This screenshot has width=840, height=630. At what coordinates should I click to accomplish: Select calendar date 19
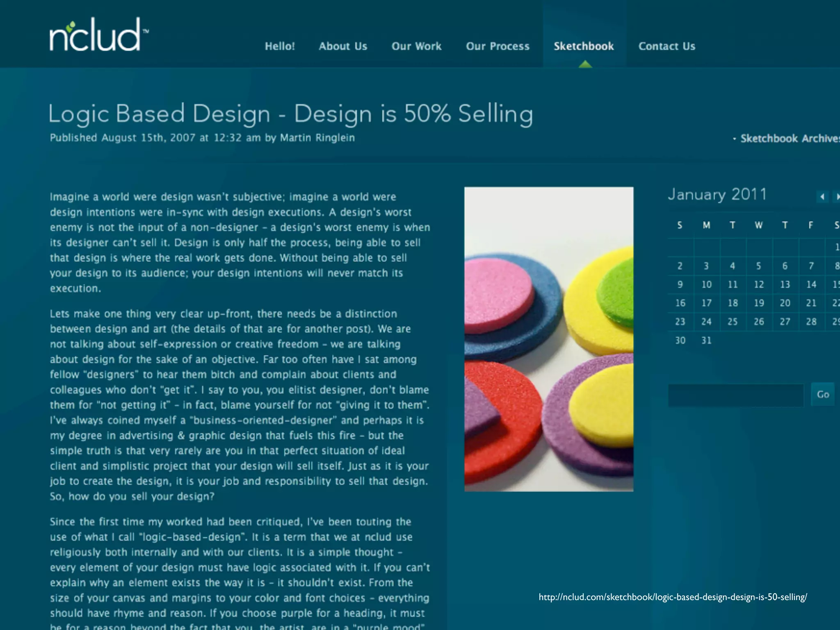click(759, 303)
